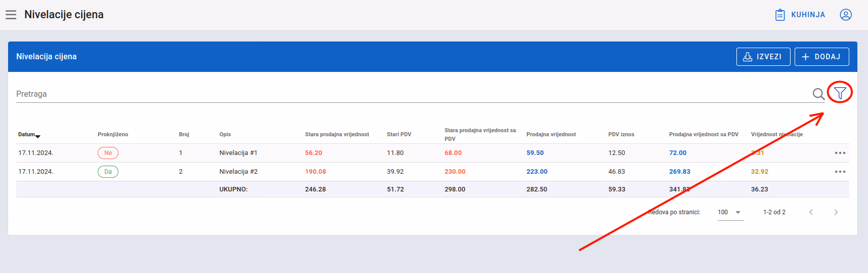Select the Nivelacija #2 row description

(x=238, y=172)
